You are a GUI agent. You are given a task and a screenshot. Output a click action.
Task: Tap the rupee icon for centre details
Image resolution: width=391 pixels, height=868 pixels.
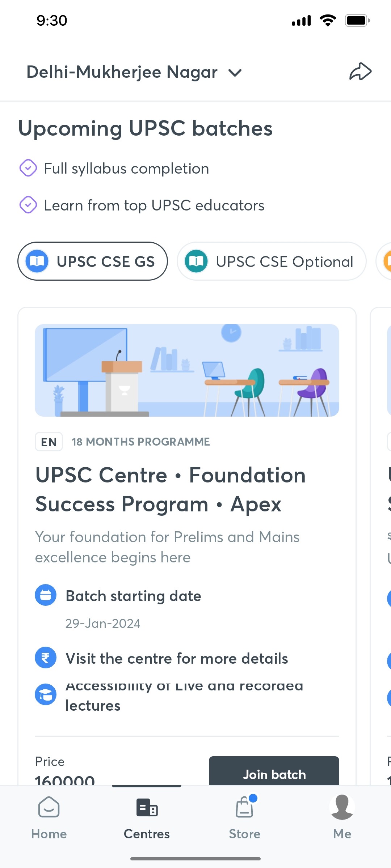point(46,658)
